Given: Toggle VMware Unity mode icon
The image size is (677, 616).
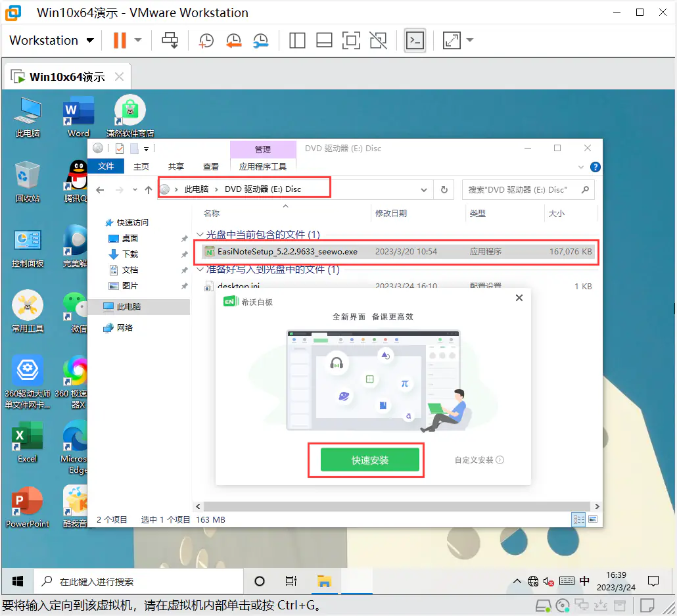Looking at the screenshot, I should pyautogui.click(x=378, y=41).
